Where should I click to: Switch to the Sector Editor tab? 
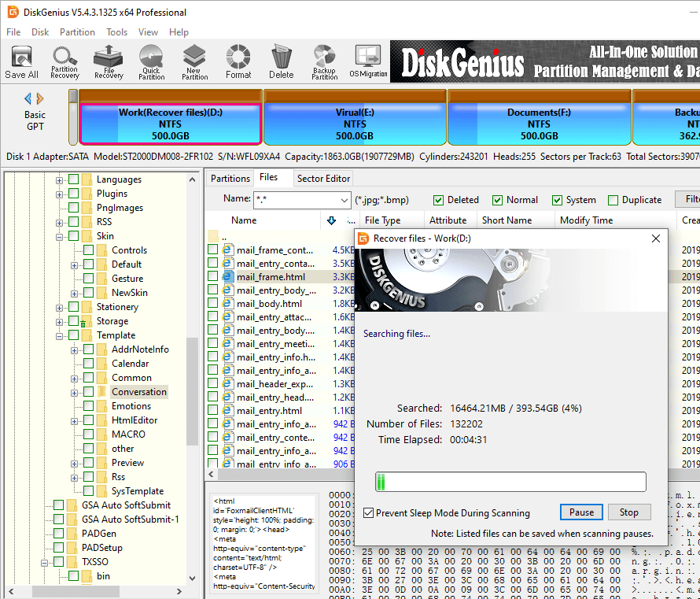(x=323, y=179)
